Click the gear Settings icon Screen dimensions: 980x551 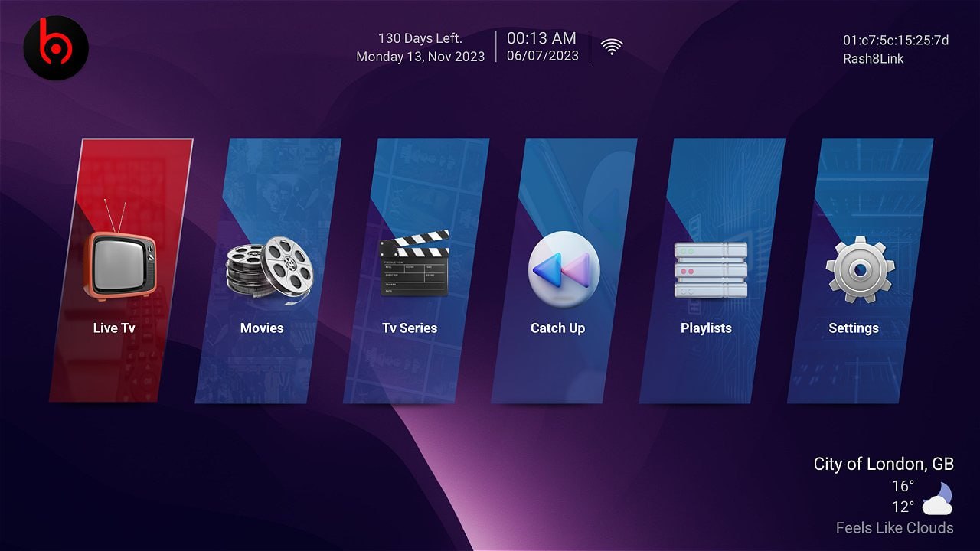click(x=860, y=269)
